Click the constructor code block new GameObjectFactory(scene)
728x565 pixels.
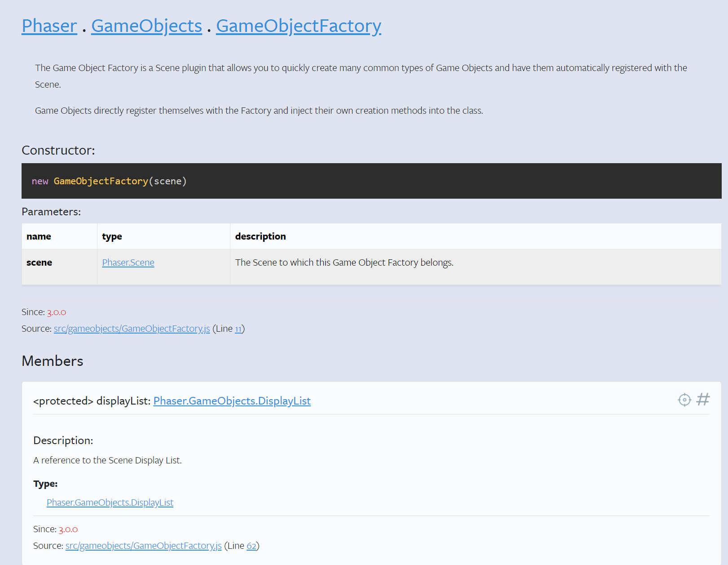click(x=371, y=181)
